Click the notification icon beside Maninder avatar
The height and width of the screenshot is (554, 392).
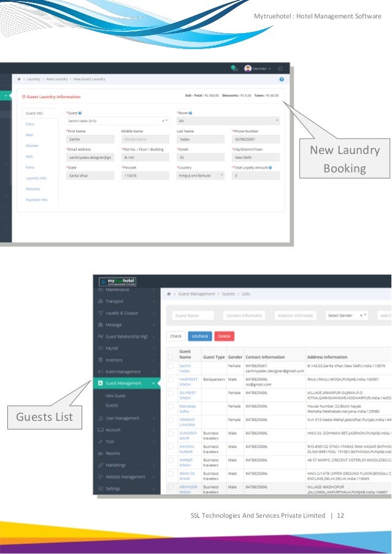(234, 68)
